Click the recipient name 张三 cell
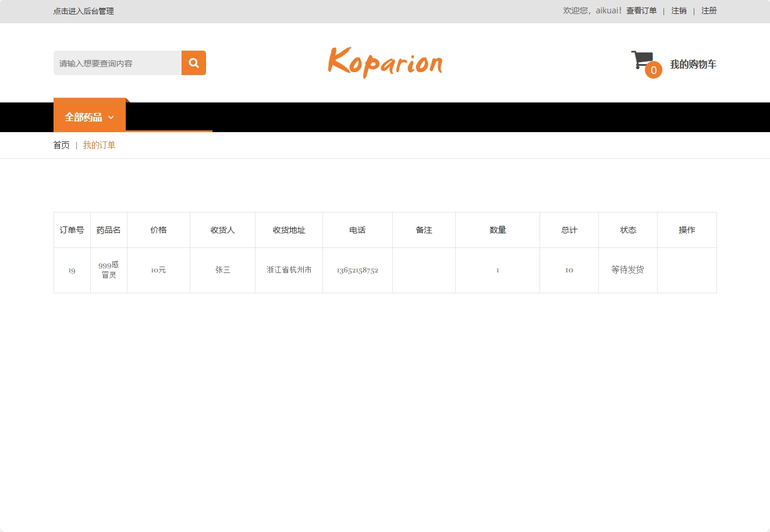The image size is (770, 532). (x=222, y=269)
